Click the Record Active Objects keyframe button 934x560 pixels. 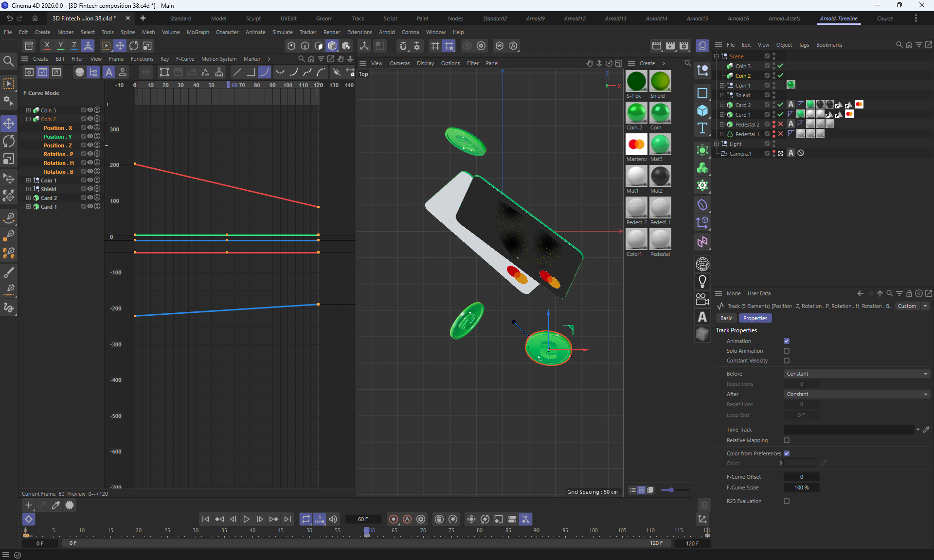pyautogui.click(x=394, y=519)
